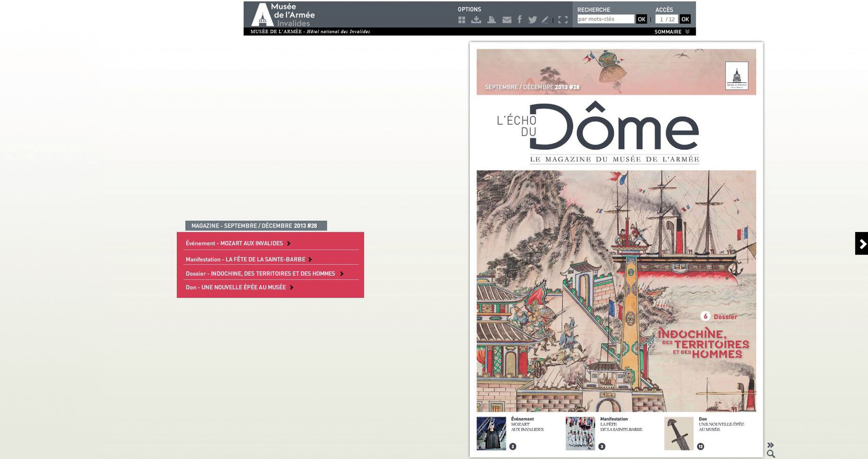Click the INDOCHINE, DES TERRITOIRES ET DES HOMMES cover title
868x459 pixels.
coord(703,344)
